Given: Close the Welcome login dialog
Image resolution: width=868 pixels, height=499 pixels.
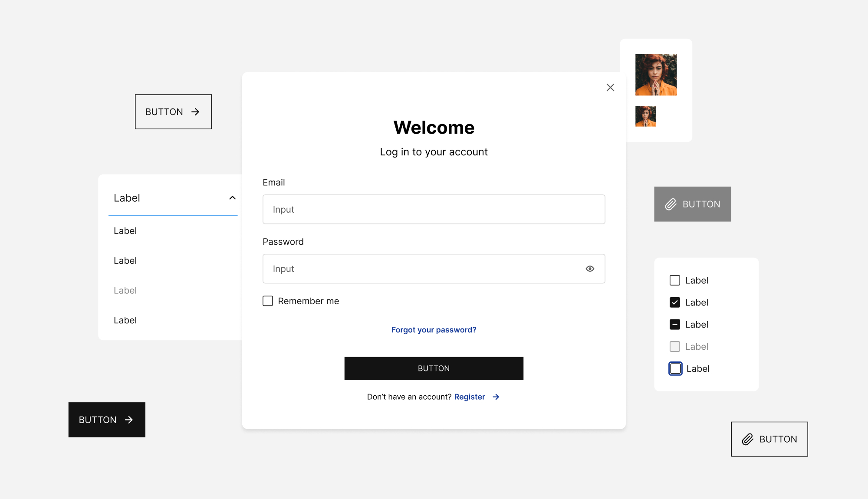Looking at the screenshot, I should pos(610,88).
